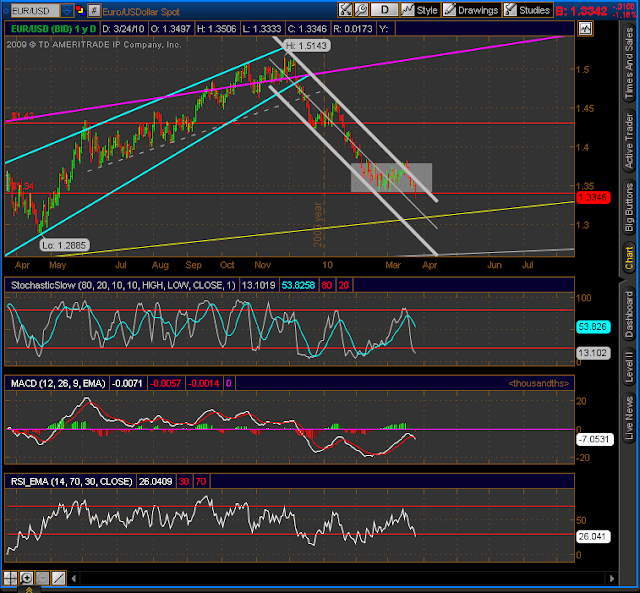This screenshot has width=640, height=593.
Task: Open the Dashboard side tab
Action: pyautogui.click(x=629, y=315)
